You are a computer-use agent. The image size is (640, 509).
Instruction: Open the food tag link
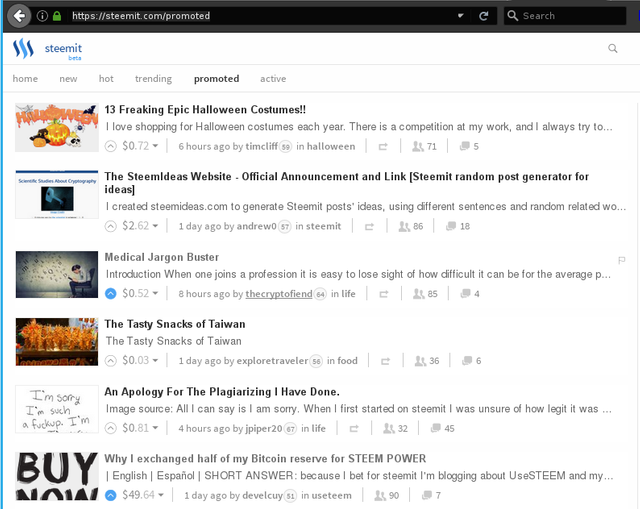tap(347, 361)
